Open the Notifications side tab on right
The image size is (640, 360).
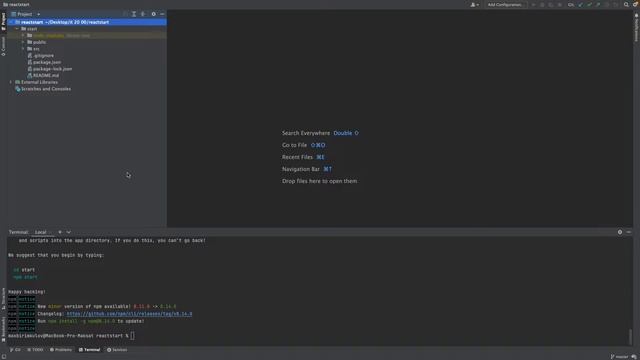(636, 27)
